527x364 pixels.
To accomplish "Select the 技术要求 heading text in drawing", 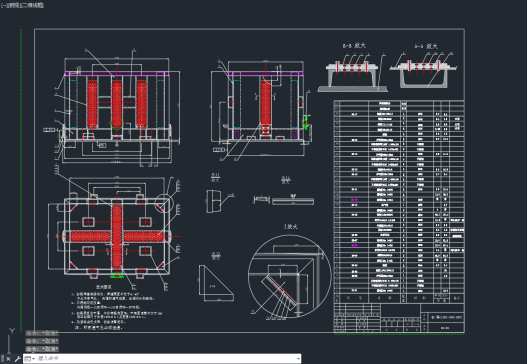I will (x=104, y=287).
